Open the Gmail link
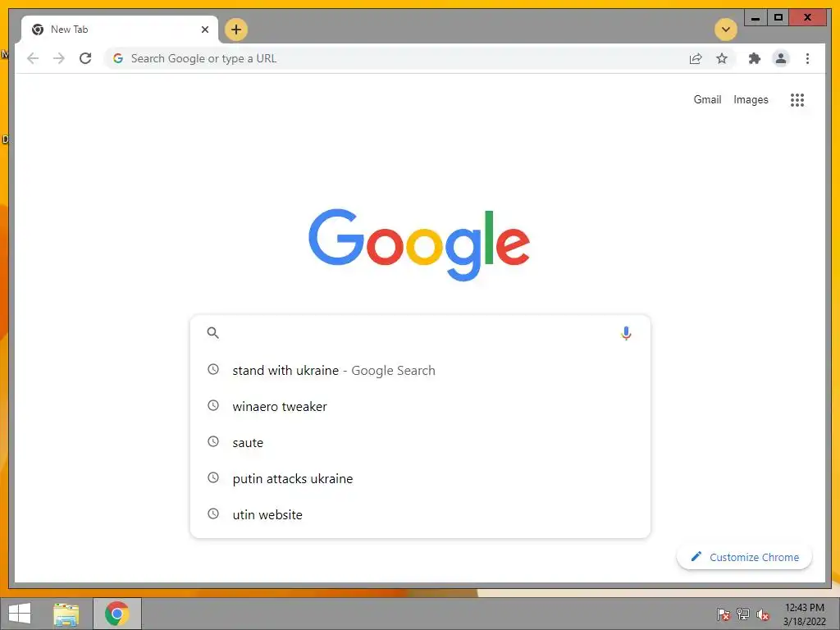This screenshot has width=840, height=630. click(707, 99)
